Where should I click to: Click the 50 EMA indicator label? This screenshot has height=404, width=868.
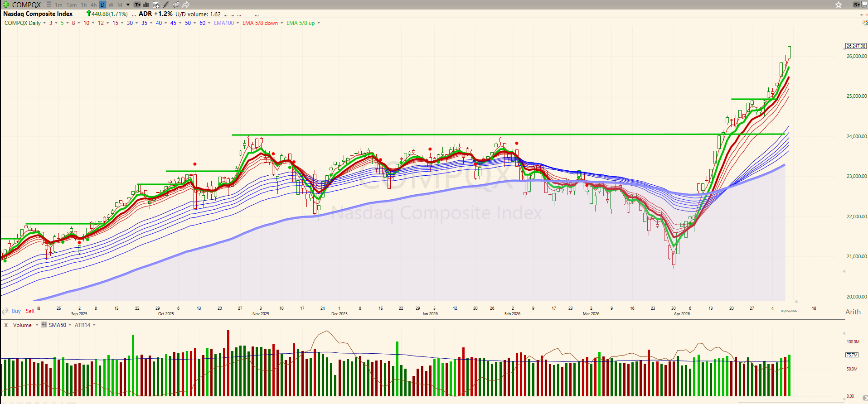click(188, 23)
